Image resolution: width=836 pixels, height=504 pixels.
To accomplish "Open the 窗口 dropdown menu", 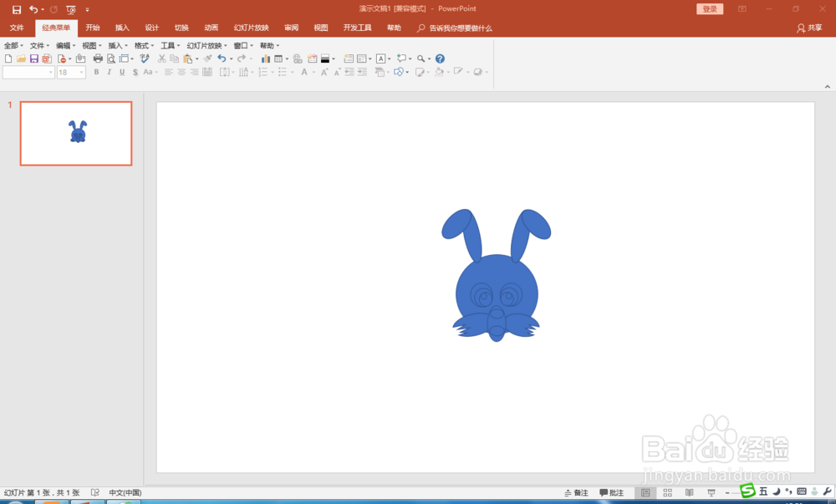I will click(x=243, y=46).
